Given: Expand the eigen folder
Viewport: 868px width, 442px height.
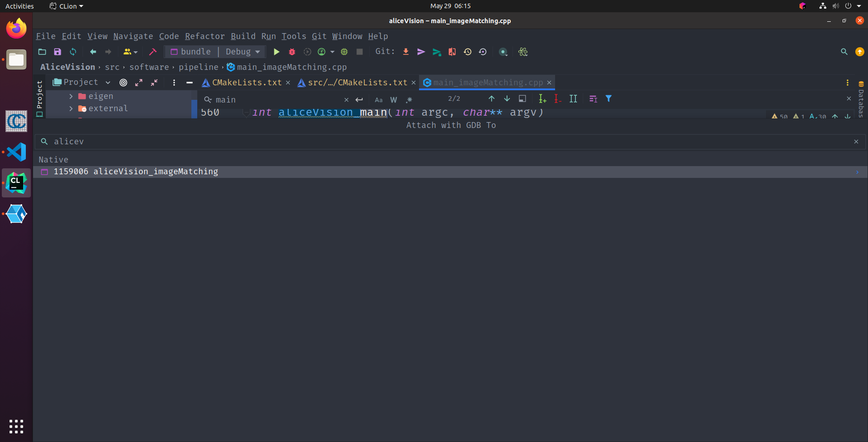Looking at the screenshot, I should tap(71, 96).
